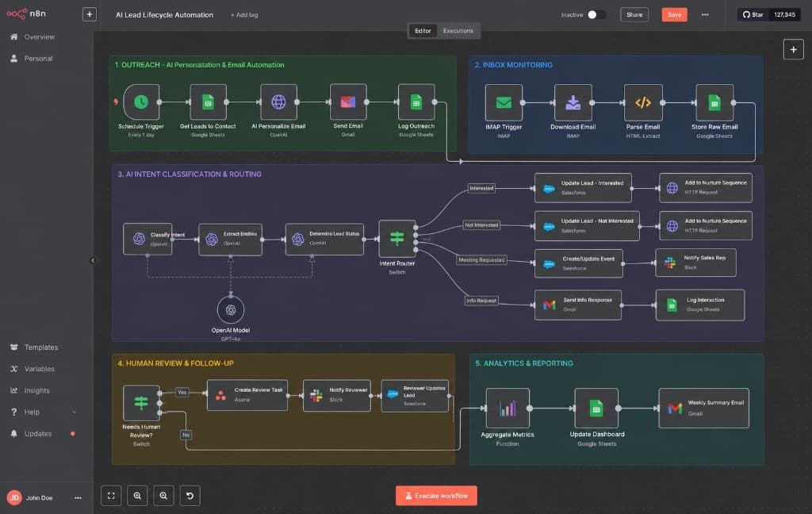Reset the canvas zoom
Image resolution: width=812 pixels, height=514 pixels.
pos(190,496)
